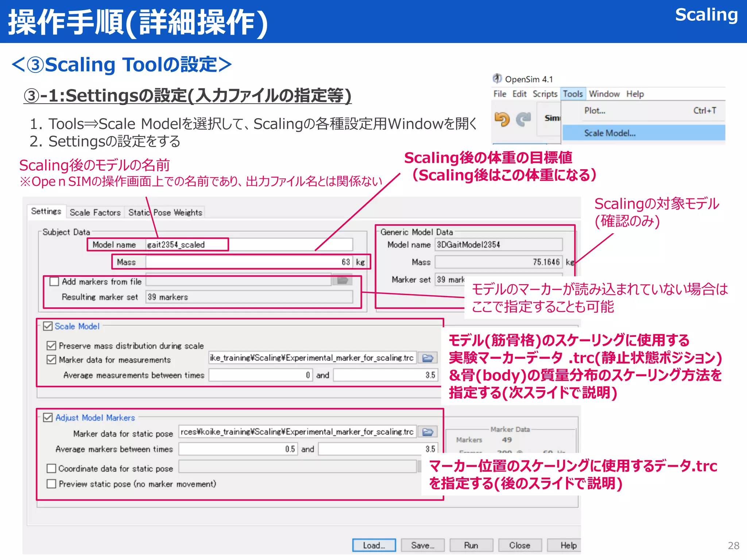Switch to the Settings tab

(x=46, y=211)
